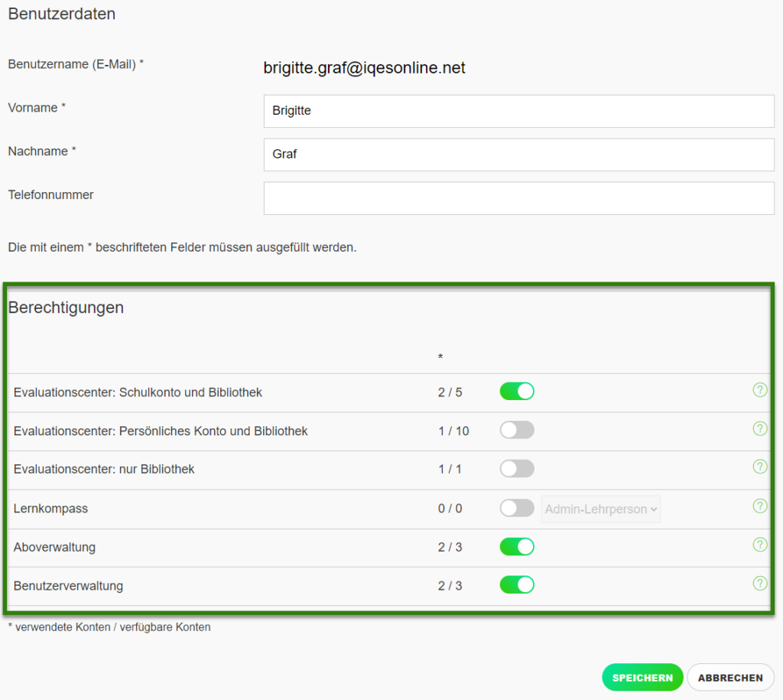Click the Aboverwaltung row label

click(x=54, y=547)
